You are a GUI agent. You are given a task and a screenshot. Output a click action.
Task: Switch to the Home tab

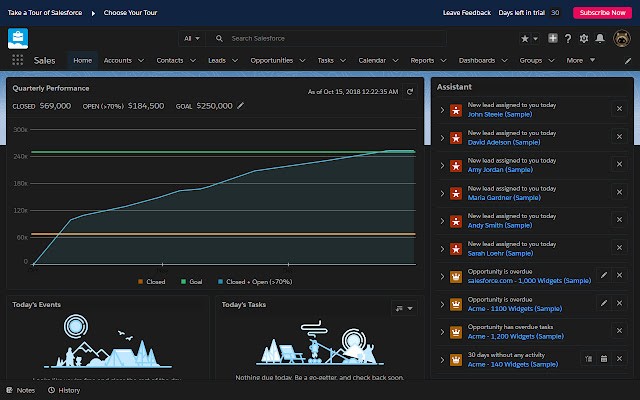pos(83,60)
